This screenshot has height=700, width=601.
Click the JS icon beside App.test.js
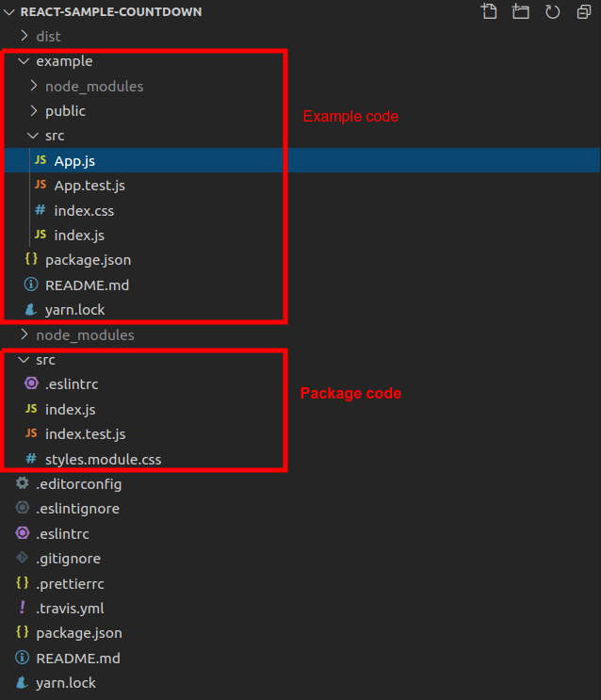point(40,186)
